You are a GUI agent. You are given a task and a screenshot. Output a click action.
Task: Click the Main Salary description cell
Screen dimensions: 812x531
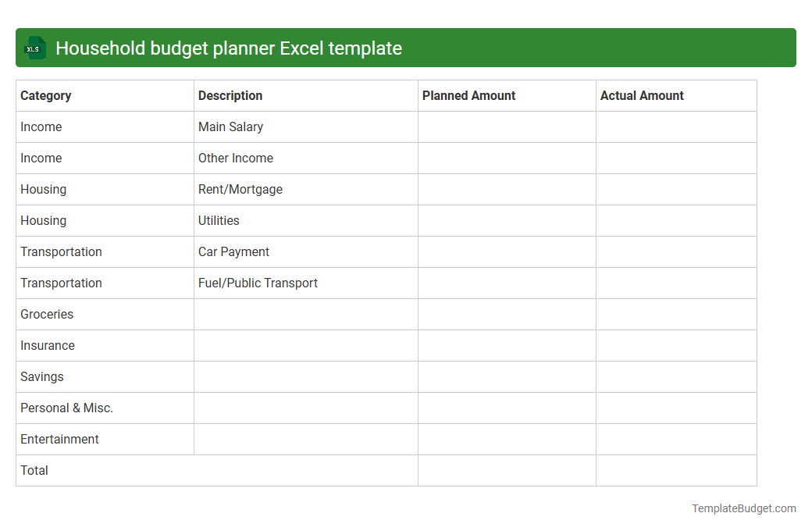coord(230,127)
